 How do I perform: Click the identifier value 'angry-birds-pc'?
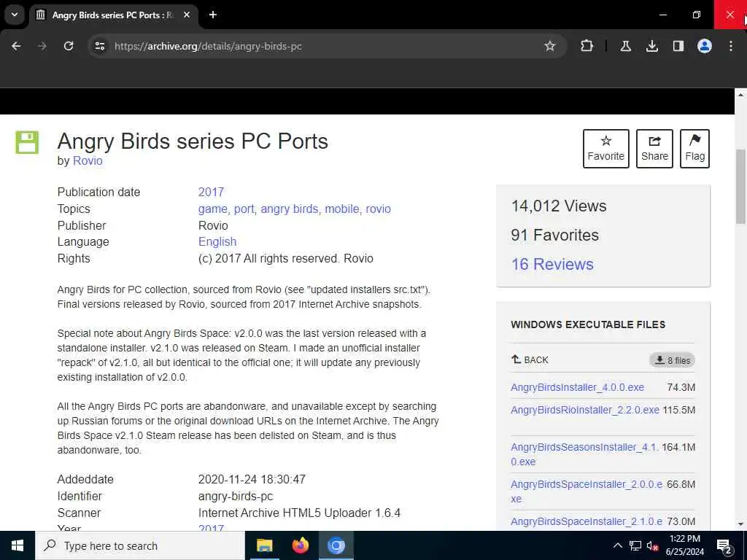click(x=236, y=496)
